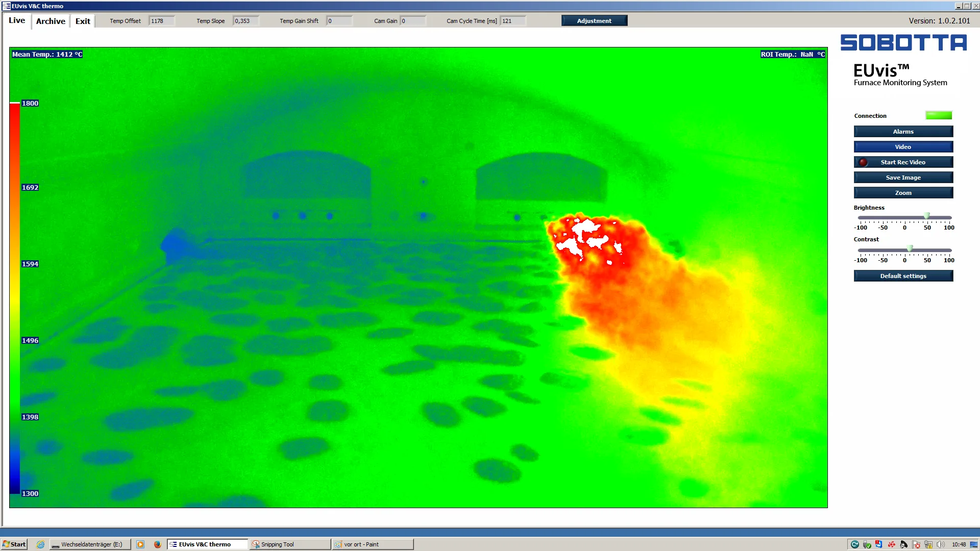Click the Adjustment button
The image size is (980, 551).
pos(594,20)
